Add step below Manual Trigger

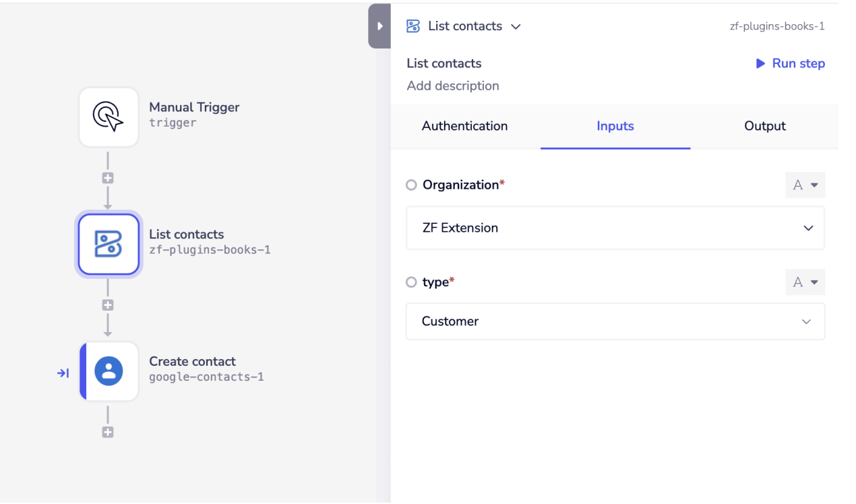click(x=108, y=179)
